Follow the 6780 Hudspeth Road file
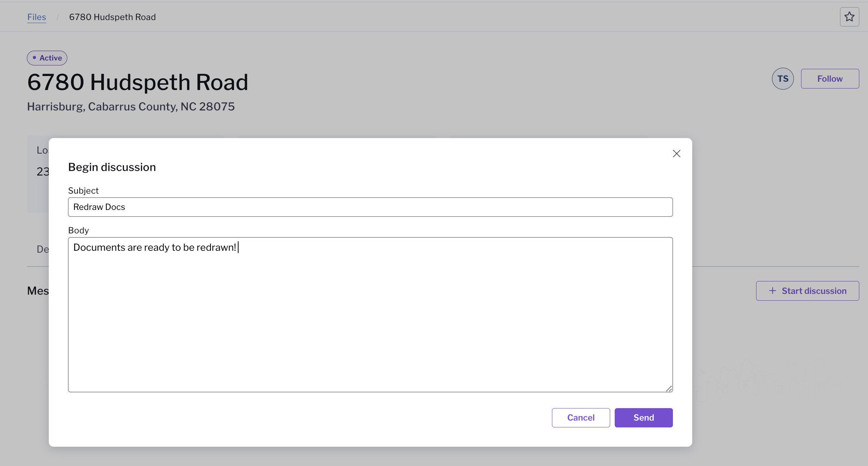The width and height of the screenshot is (868, 466). pyautogui.click(x=830, y=79)
